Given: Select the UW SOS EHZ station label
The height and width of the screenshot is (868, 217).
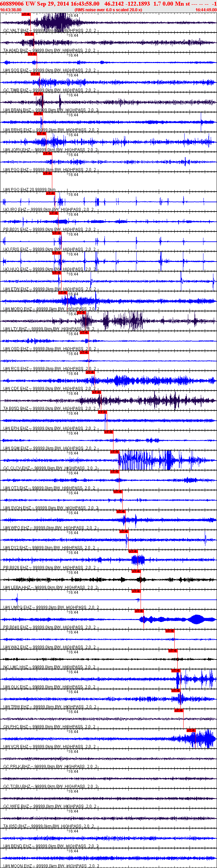Looking at the screenshot, I should [50, 70].
